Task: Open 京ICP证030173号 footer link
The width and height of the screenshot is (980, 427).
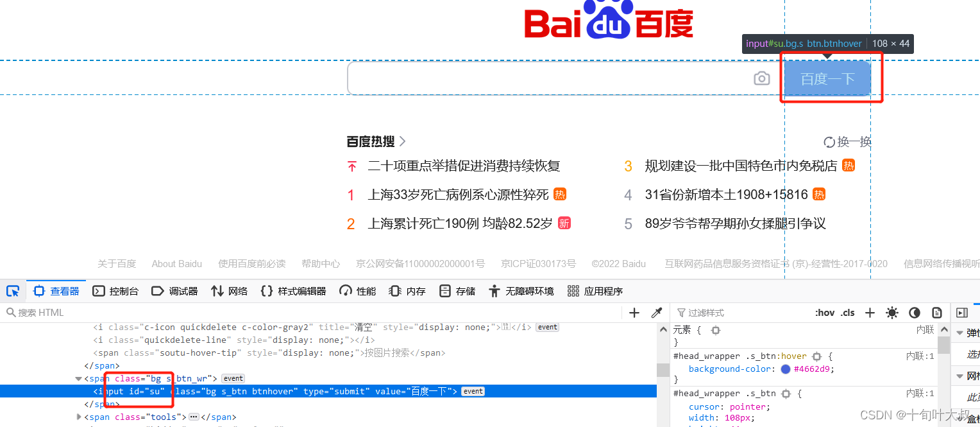Action: tap(539, 264)
